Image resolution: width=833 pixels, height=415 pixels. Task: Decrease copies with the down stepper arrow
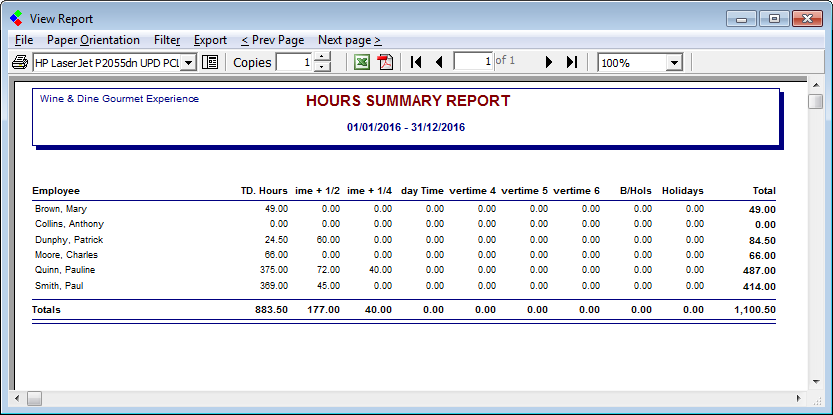(x=322, y=67)
